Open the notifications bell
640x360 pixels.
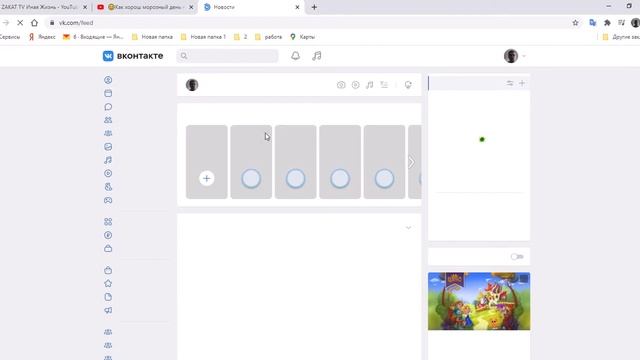[x=296, y=56]
